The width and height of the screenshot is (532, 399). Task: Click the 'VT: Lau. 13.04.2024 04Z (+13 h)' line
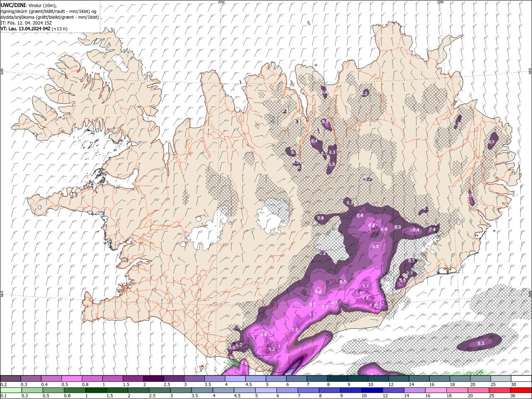34,29
